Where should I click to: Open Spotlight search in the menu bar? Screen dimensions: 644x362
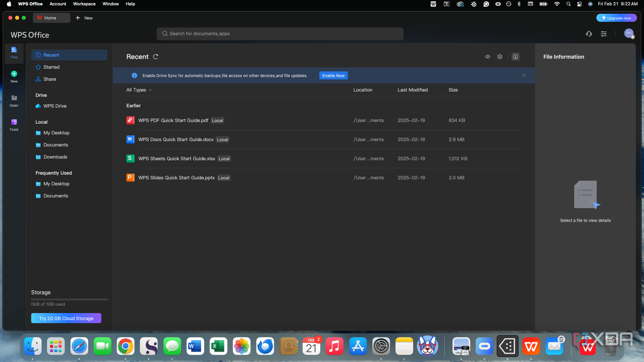coord(568,4)
